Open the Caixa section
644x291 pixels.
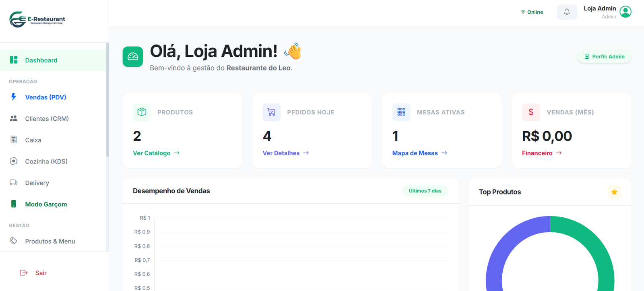tap(53, 140)
